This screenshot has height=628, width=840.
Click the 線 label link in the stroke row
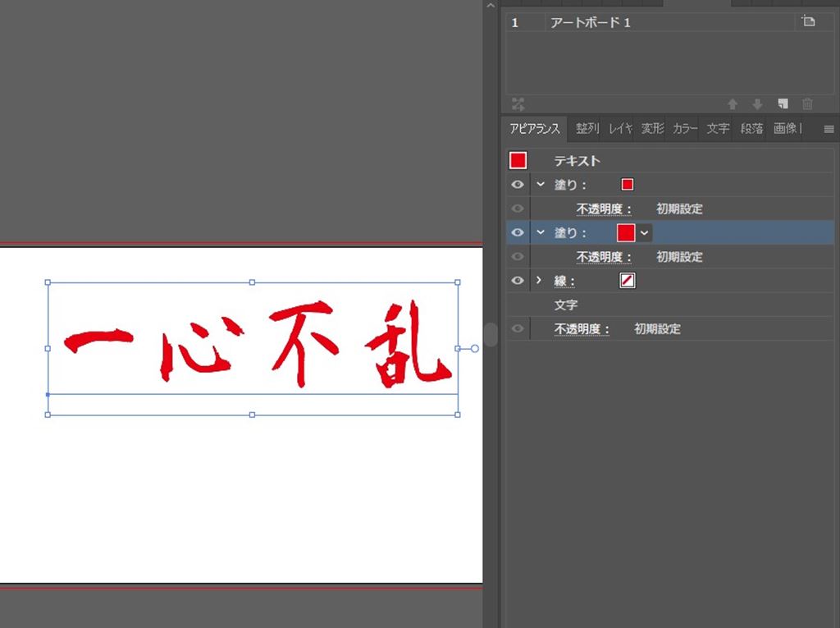tap(564, 282)
